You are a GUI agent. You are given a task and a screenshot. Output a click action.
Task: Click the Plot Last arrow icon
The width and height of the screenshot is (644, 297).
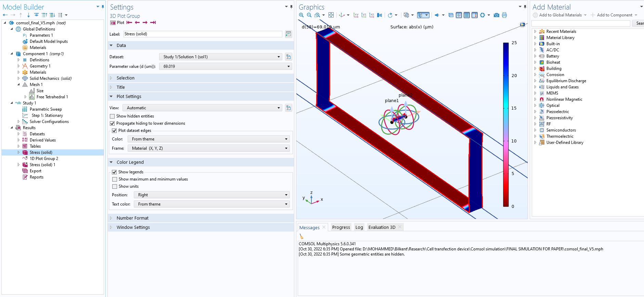point(153,23)
